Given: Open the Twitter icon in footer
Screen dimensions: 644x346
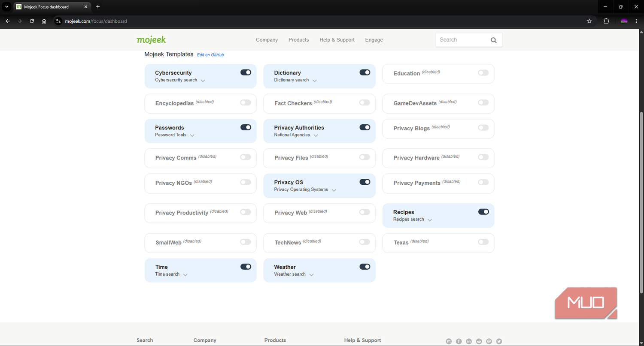Looking at the screenshot, I should pos(499,341).
